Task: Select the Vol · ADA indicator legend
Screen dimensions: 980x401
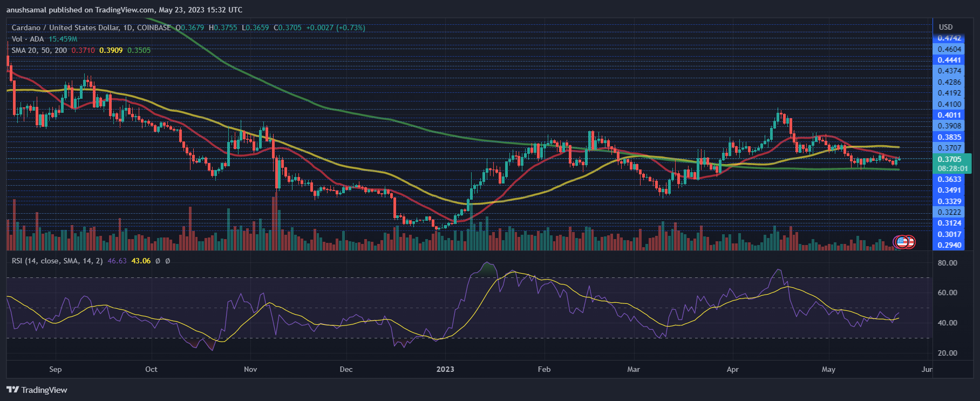Action: pos(28,39)
